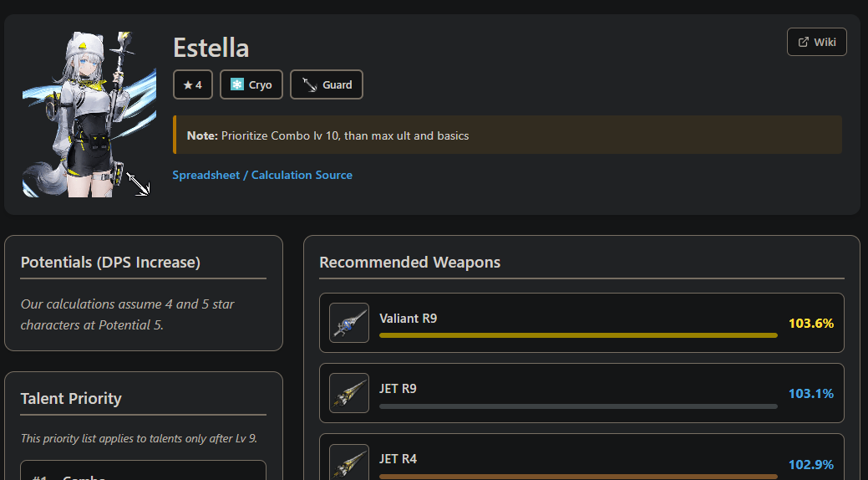The width and height of the screenshot is (868, 480).
Task: Select the Valiant R9 weapon row
Action: coord(581,323)
